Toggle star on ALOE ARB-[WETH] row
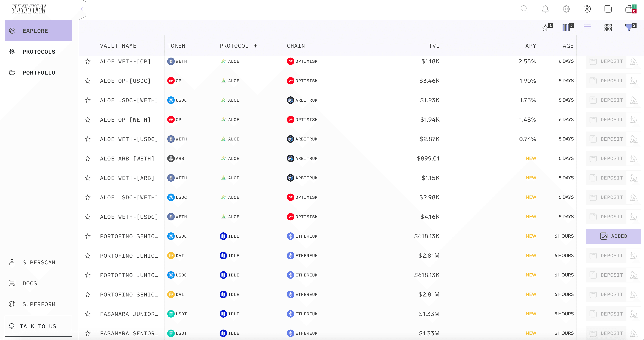The image size is (644, 340). [x=87, y=159]
